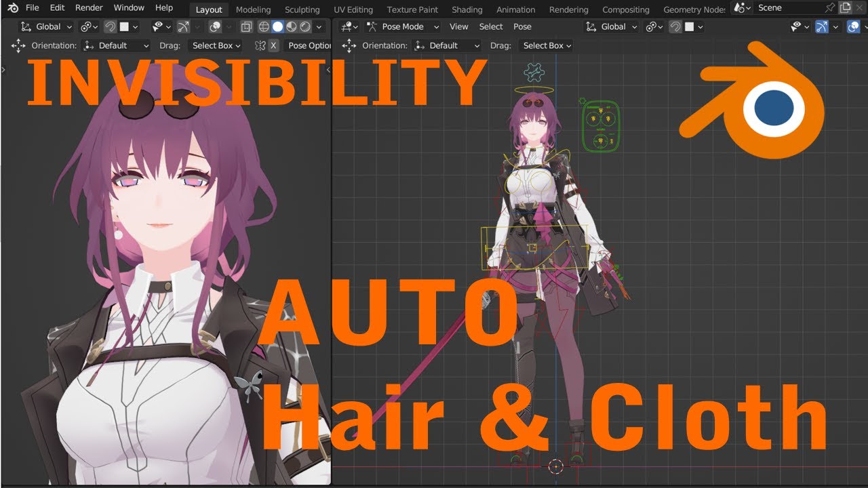868x488 pixels.
Task: Open left viewport snap target dropdown
Action: 129,26
